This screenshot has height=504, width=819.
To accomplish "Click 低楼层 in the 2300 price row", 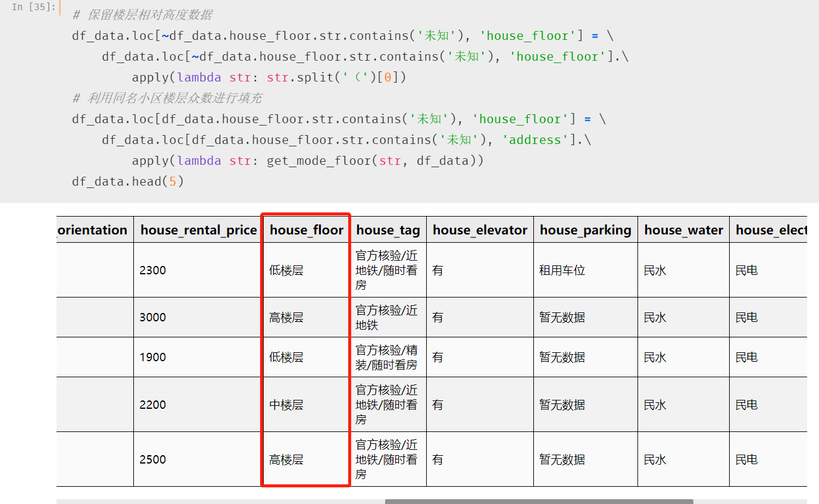I will point(286,270).
